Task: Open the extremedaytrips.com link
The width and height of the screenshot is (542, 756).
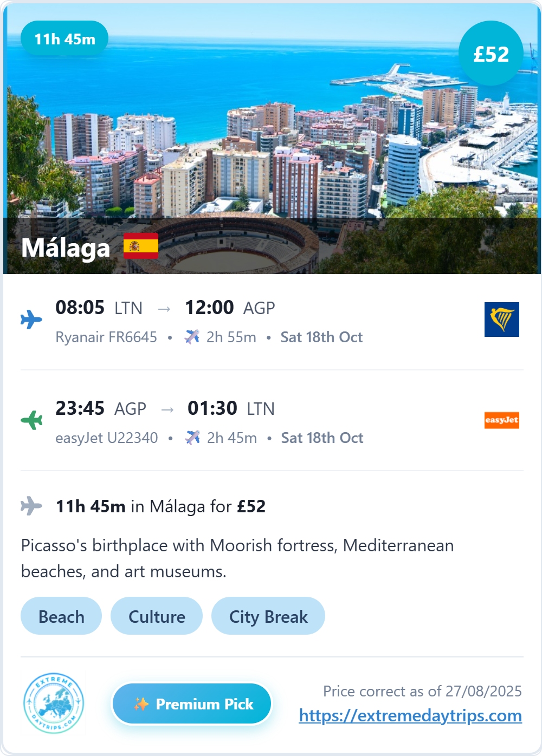Action: 410,715
